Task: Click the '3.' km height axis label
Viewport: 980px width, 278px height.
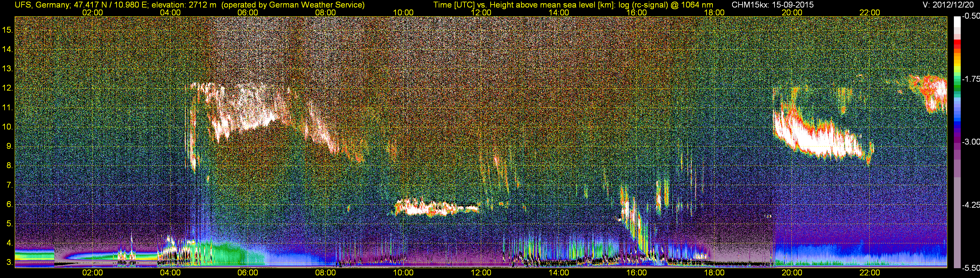Action: tap(9, 262)
